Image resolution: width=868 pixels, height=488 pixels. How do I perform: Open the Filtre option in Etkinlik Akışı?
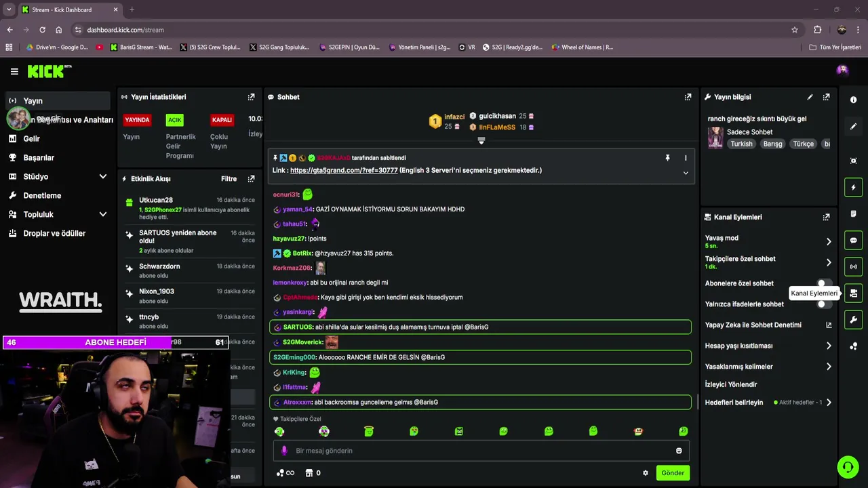tap(229, 179)
